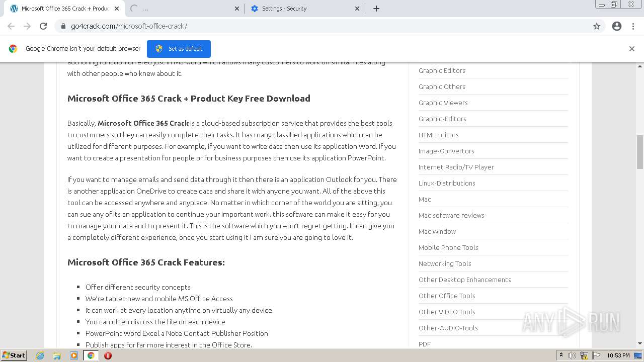Viewport: 644px width, 362px height.
Task: Reload the current page
Action: [43, 26]
